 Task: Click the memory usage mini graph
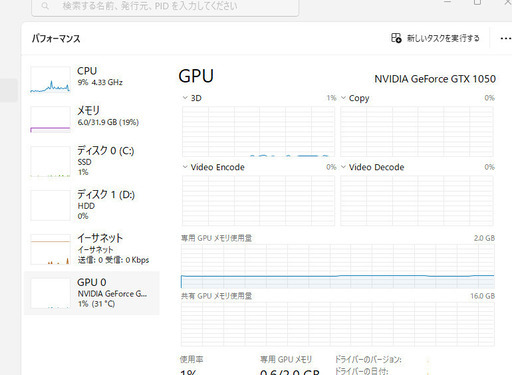pos(50,119)
